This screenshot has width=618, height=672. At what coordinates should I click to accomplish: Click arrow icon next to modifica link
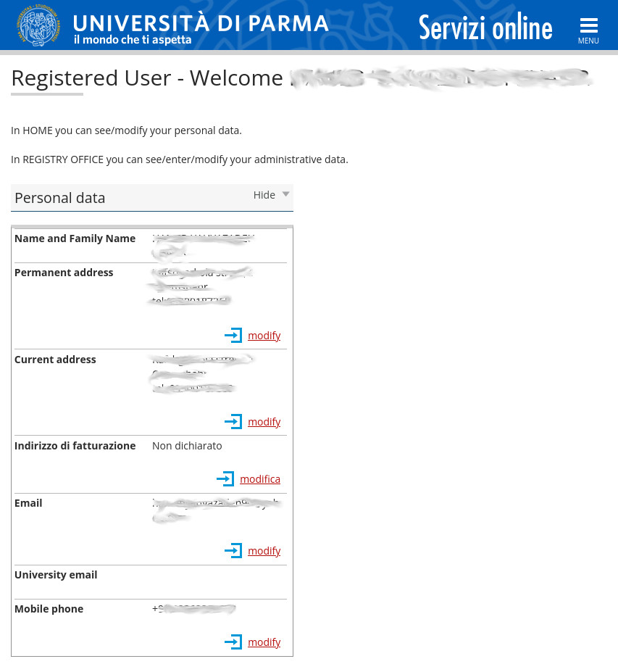pos(225,479)
